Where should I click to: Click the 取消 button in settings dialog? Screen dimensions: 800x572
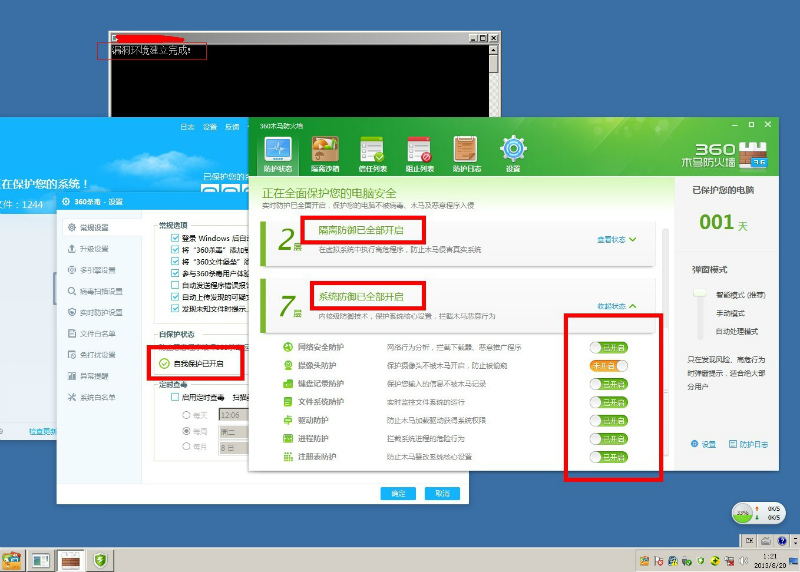point(442,493)
